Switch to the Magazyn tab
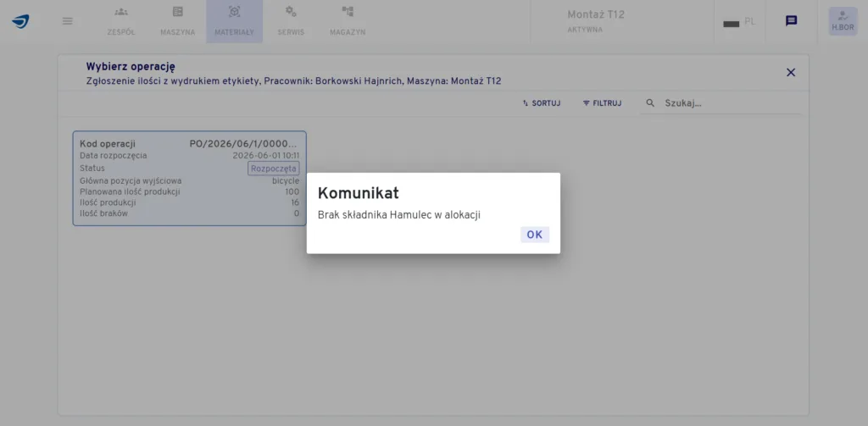The height and width of the screenshot is (426, 868). [348, 21]
